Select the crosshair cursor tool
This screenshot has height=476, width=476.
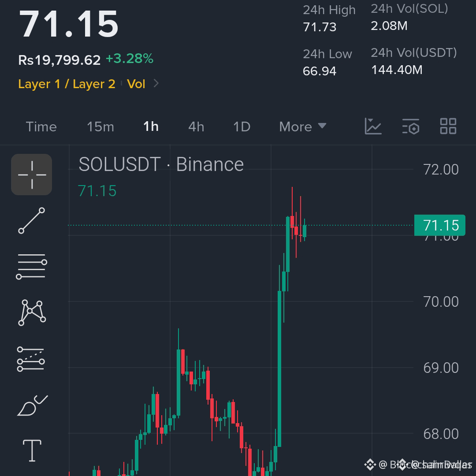[32, 175]
